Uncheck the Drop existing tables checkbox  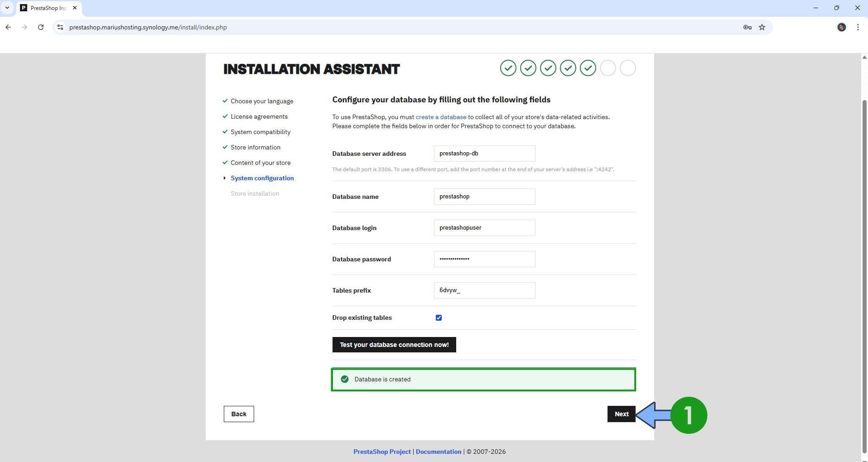point(438,318)
